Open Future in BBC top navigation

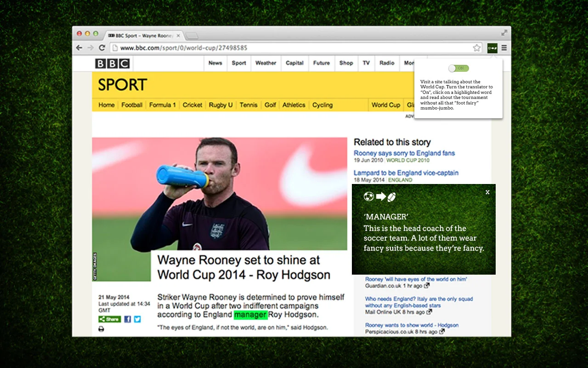(x=322, y=63)
